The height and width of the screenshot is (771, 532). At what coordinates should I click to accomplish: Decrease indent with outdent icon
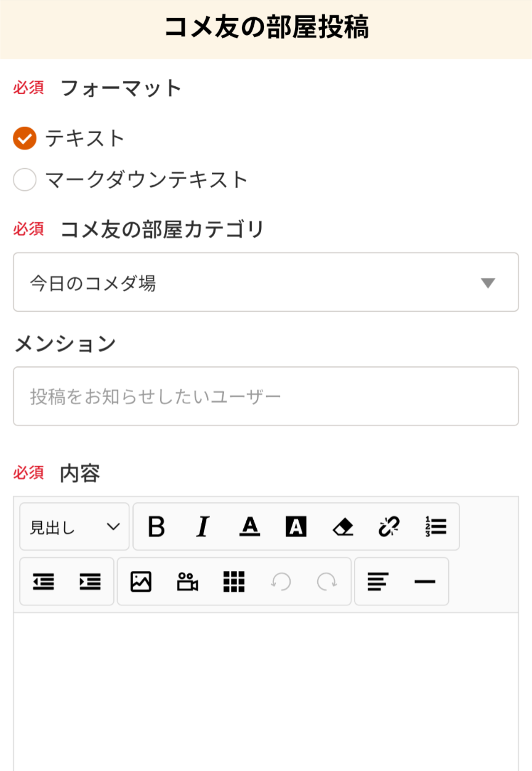43,581
